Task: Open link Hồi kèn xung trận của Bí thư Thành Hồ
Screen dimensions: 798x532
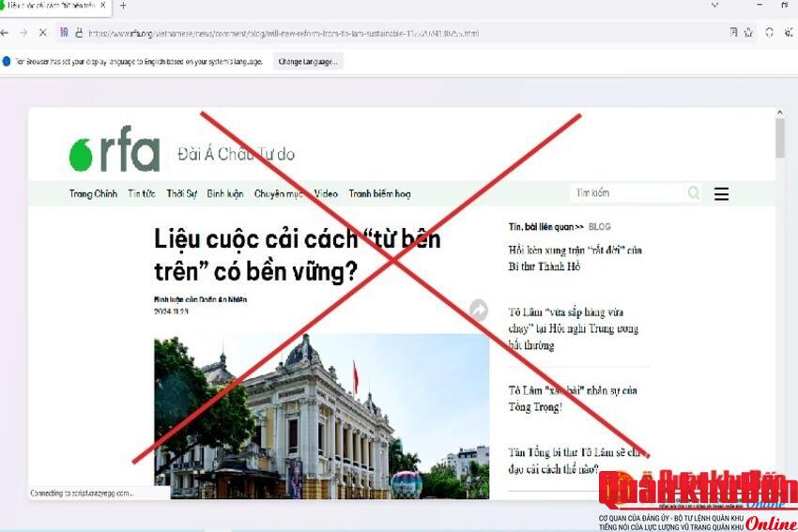Action: tap(575, 258)
